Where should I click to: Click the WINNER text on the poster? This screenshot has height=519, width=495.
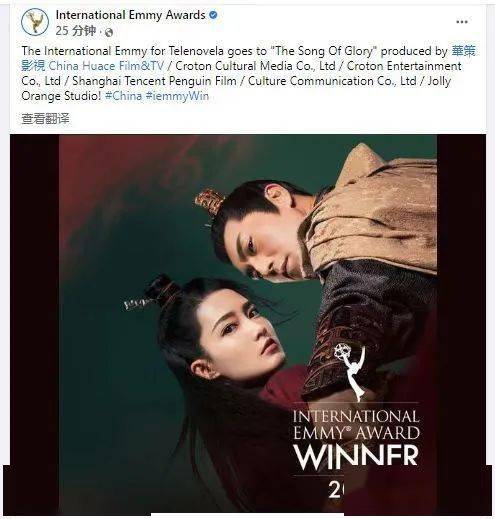(x=356, y=457)
